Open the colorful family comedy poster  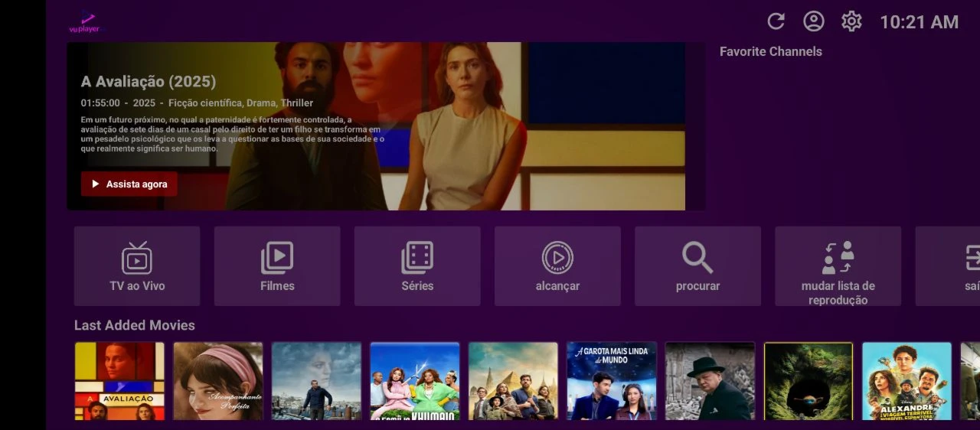pos(415,381)
